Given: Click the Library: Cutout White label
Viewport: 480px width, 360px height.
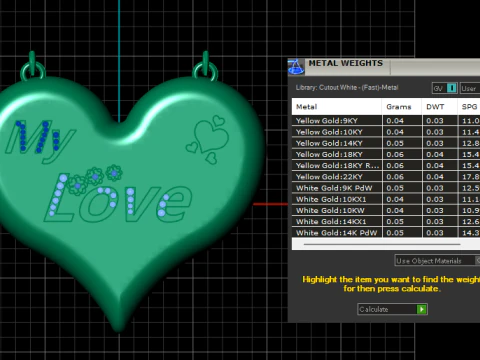Looking at the screenshot, I should click(x=347, y=88).
